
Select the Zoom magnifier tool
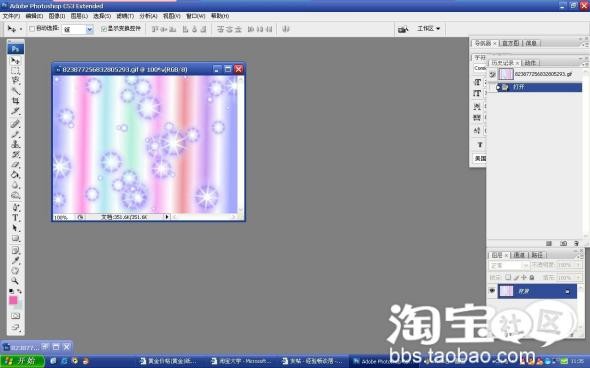click(15, 281)
